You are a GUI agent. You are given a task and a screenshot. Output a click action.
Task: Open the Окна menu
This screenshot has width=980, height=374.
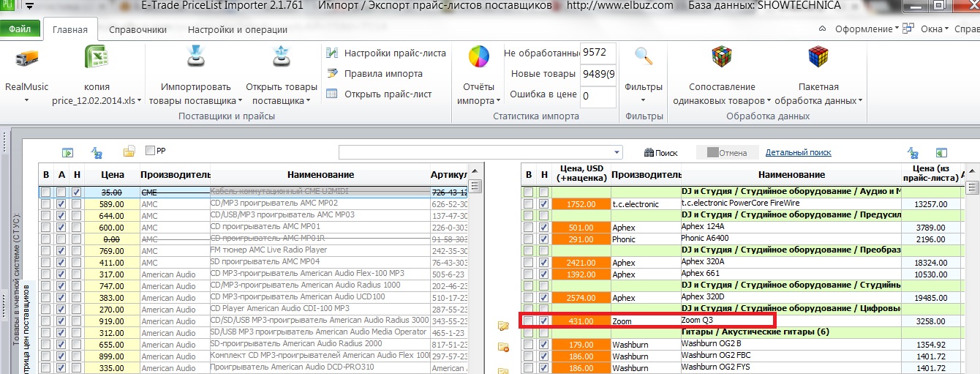(x=935, y=29)
